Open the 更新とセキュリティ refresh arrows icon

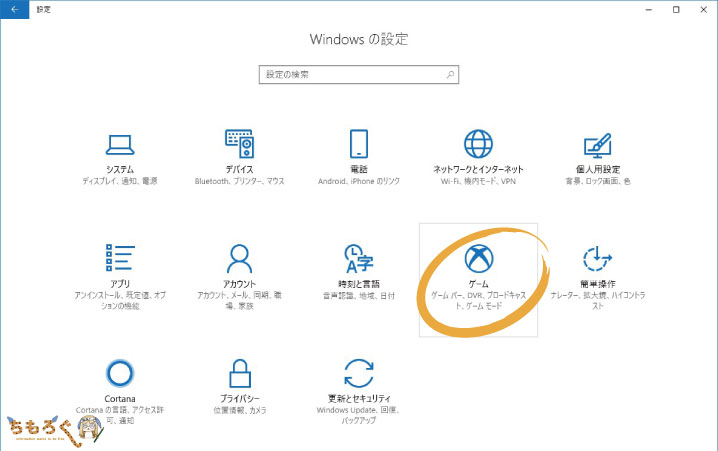point(359,373)
